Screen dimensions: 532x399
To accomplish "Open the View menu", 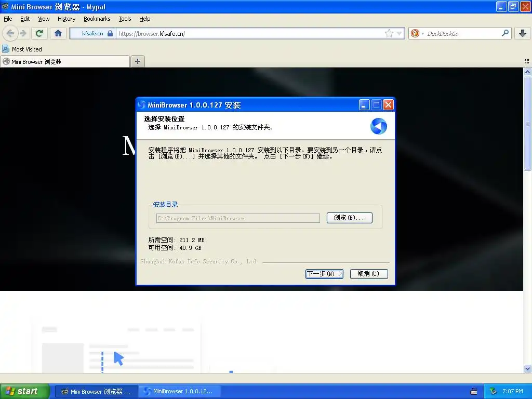I will [x=44, y=19].
